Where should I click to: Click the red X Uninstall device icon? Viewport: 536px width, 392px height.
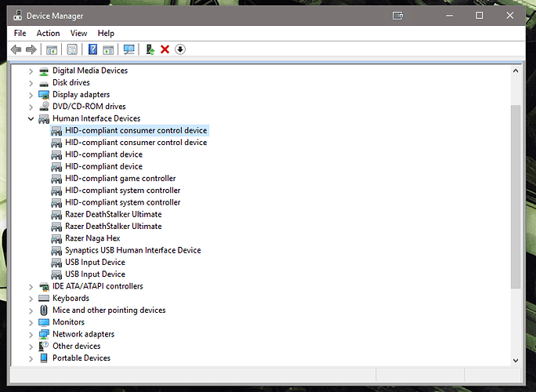click(165, 49)
